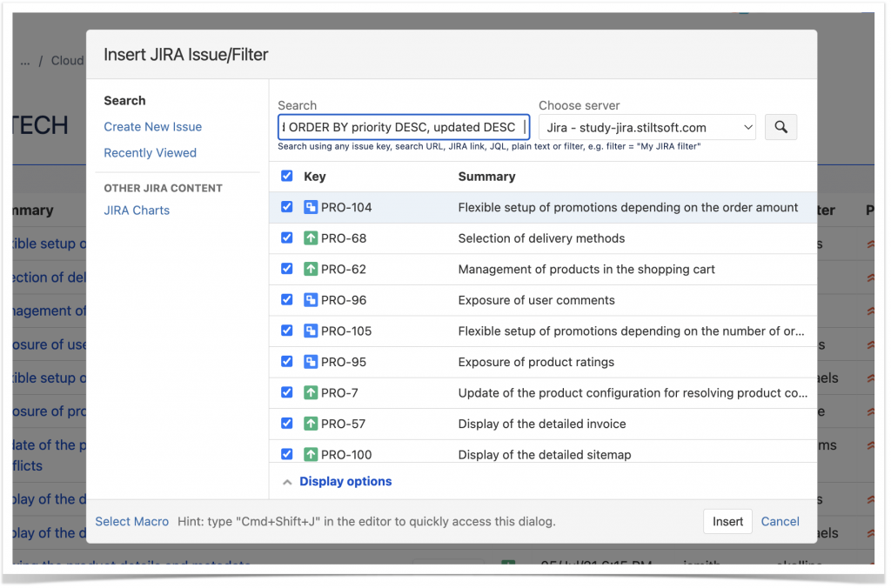The image size is (891, 588).
Task: Click the improvement arrow icon next to PRO-68
Action: point(312,237)
